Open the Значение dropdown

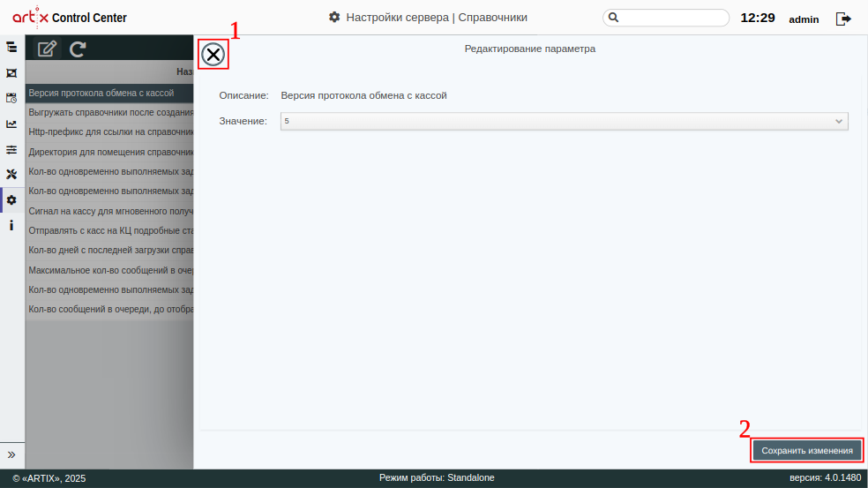tap(564, 121)
